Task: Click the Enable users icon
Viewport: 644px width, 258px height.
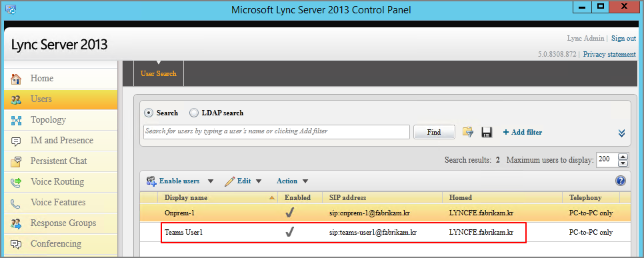Action: tap(151, 181)
